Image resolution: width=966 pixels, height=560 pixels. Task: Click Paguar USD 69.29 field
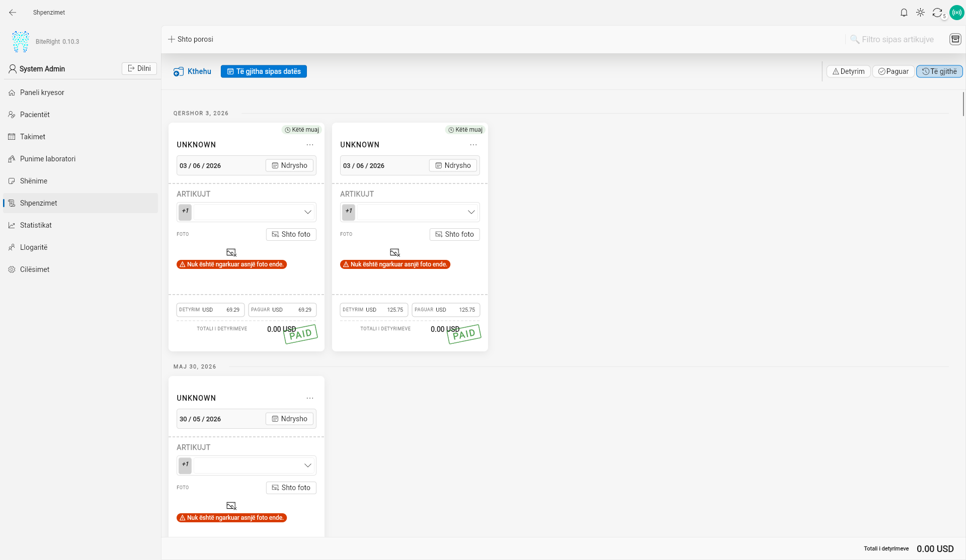(282, 310)
